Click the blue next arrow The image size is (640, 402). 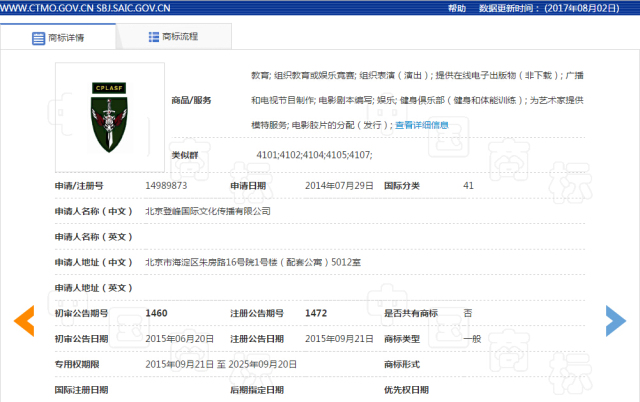(616, 320)
